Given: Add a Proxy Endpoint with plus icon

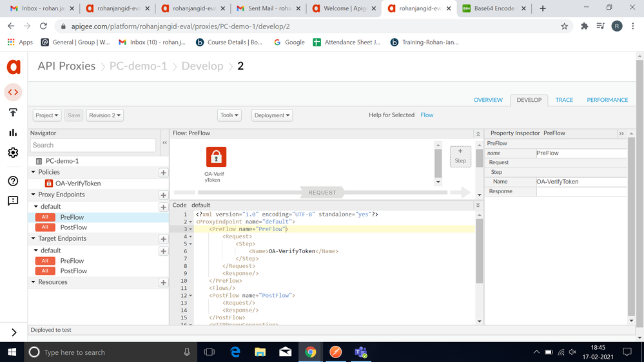Looking at the screenshot, I should 164,195.
